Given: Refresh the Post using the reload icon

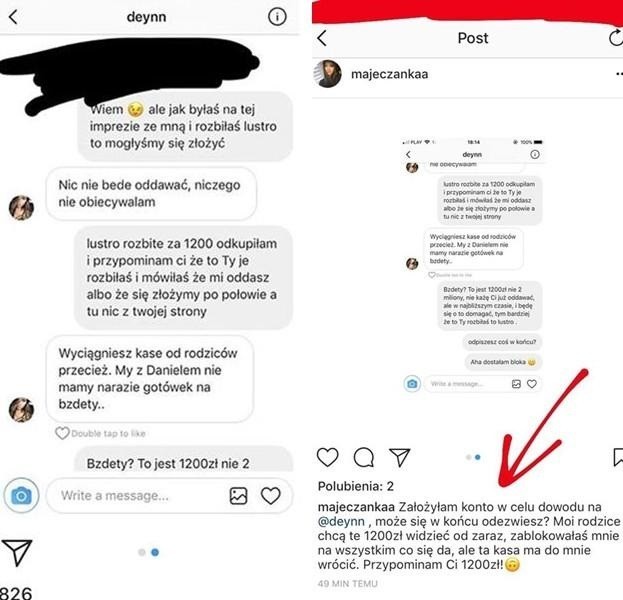Looking at the screenshot, I should click(615, 38).
